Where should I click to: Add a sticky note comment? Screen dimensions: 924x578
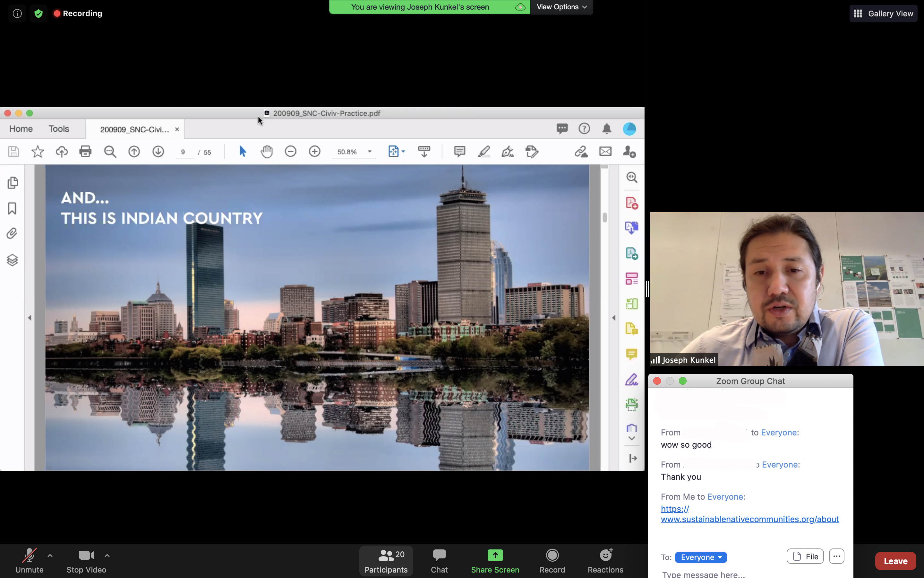460,152
